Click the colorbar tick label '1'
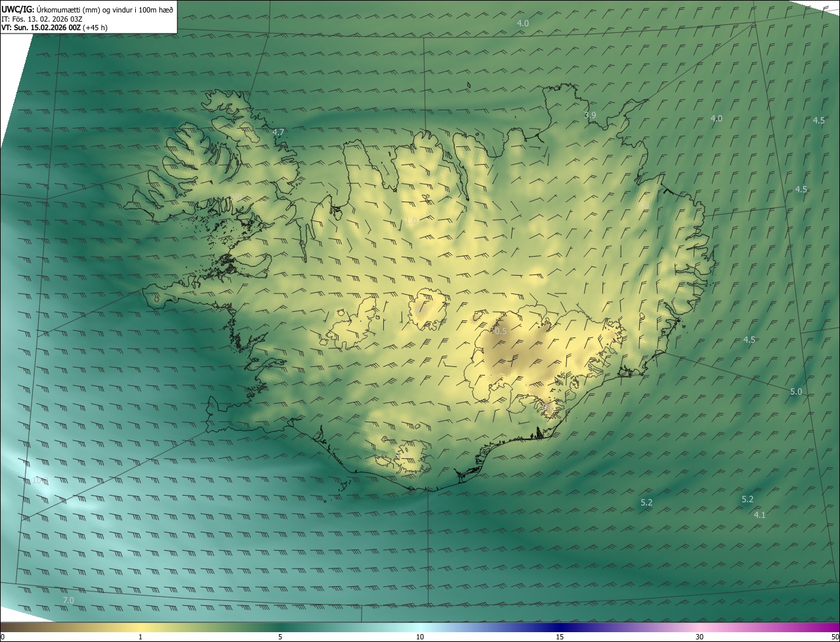The height and width of the screenshot is (642, 840). pos(140,637)
